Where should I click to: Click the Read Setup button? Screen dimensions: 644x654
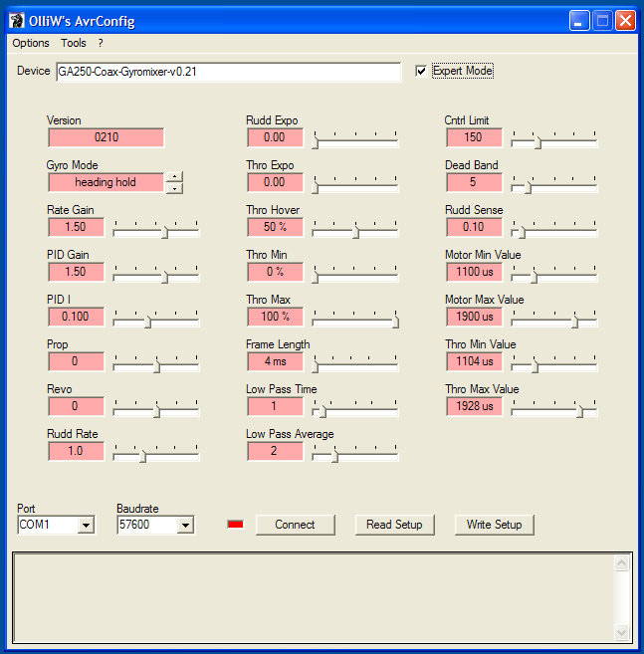(394, 525)
